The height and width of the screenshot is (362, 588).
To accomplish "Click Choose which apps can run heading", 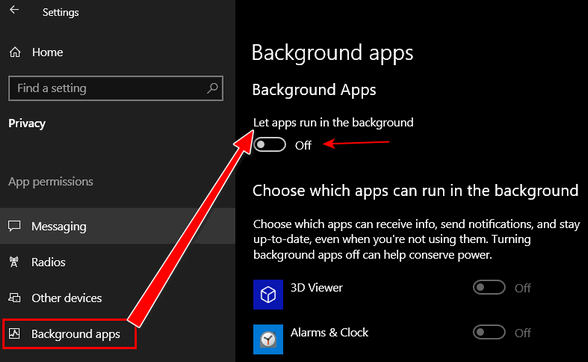I will pos(416,191).
